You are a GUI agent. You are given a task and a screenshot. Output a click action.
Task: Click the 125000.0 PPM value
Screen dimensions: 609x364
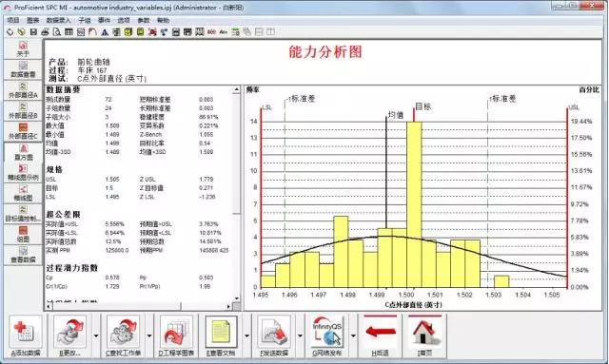(117, 250)
